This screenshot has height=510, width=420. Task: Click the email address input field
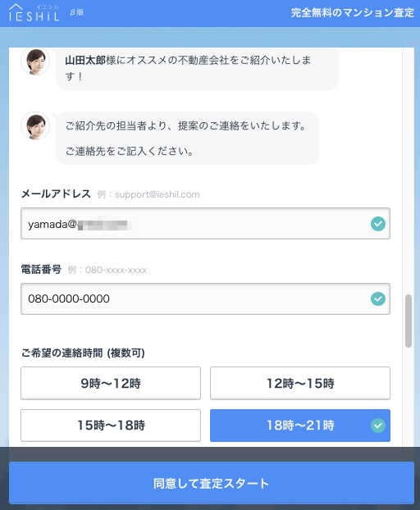click(205, 224)
